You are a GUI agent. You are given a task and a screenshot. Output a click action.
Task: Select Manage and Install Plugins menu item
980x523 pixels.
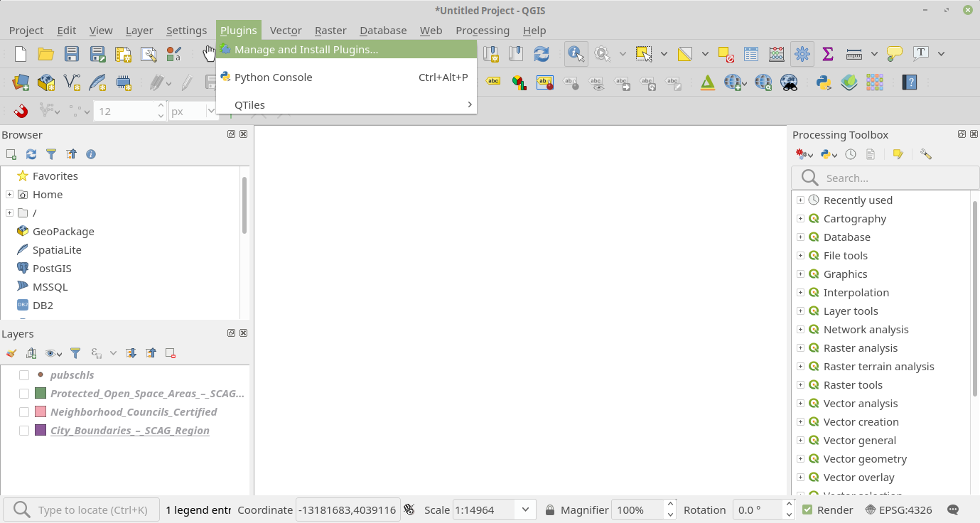click(x=346, y=50)
